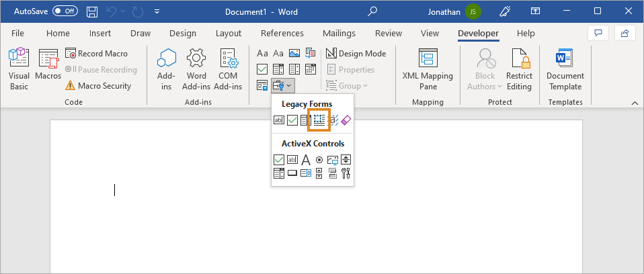Insert ActiveX List Box control
The width and height of the screenshot is (644, 274).
(306, 173)
